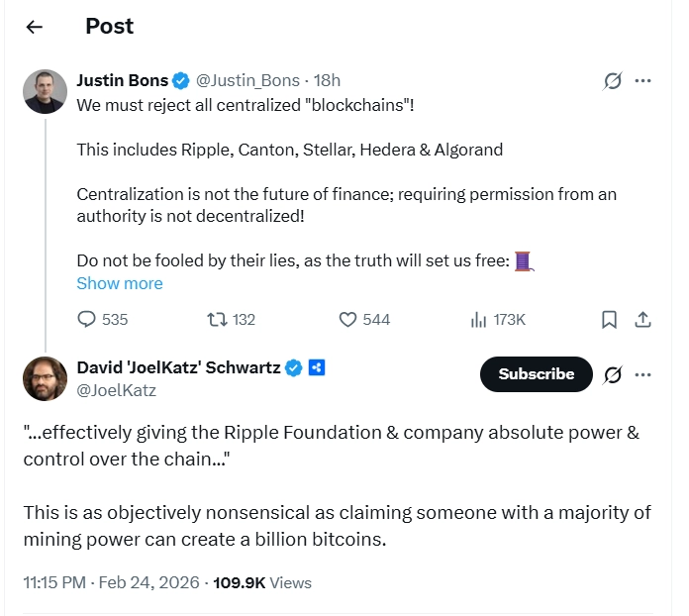Open the @JoelKatz handle link

(x=116, y=390)
